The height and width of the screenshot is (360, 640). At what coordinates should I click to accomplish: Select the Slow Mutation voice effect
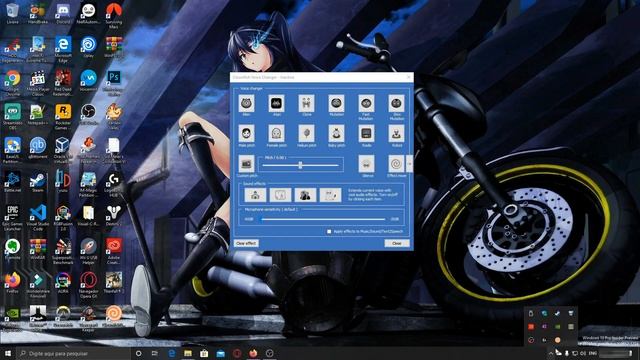click(396, 103)
